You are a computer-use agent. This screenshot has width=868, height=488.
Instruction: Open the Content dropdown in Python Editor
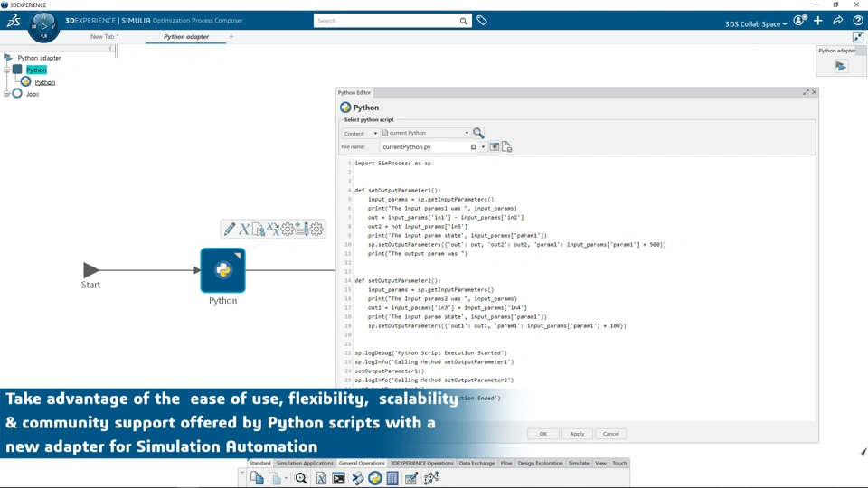[x=361, y=134]
